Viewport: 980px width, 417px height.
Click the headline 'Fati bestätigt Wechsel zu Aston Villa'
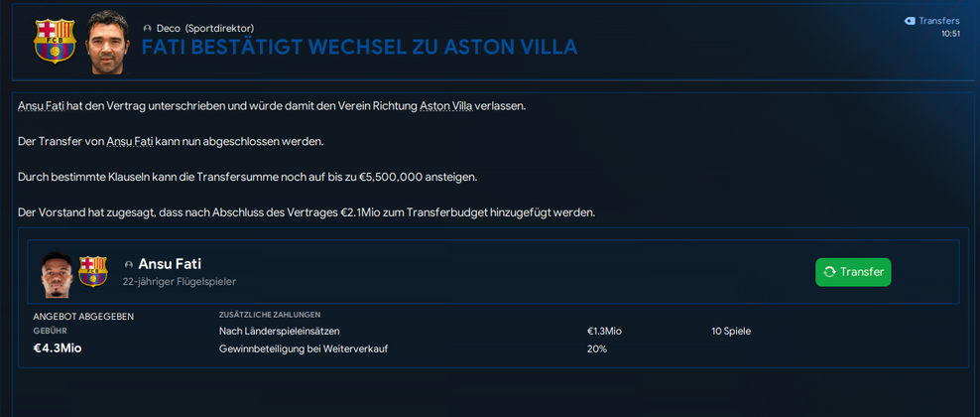coord(359,48)
